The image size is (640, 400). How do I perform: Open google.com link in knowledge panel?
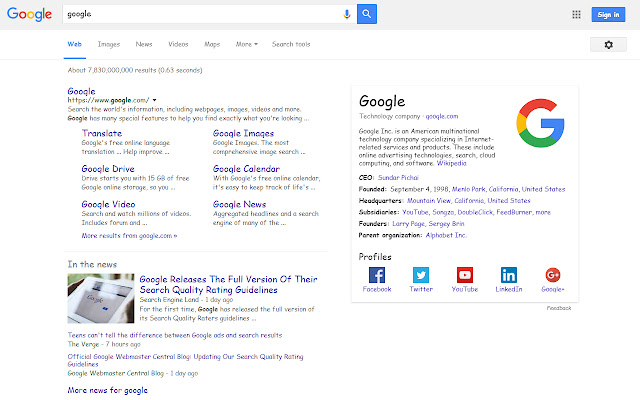click(x=442, y=116)
